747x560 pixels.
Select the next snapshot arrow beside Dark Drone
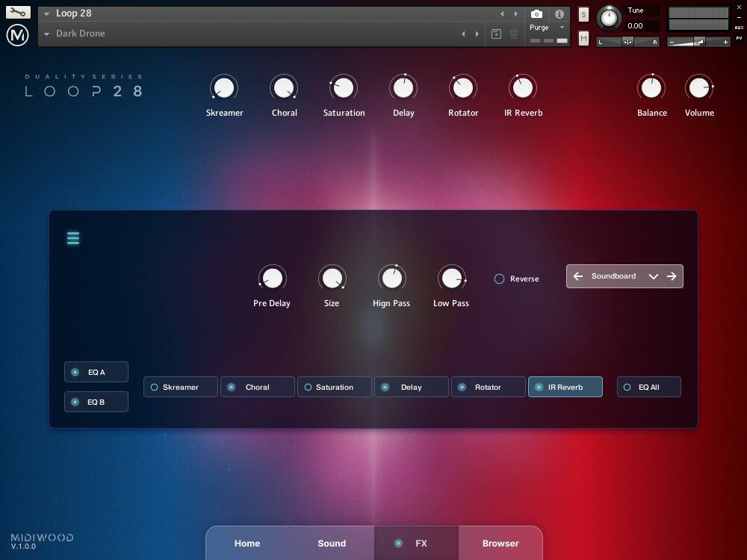(477, 34)
